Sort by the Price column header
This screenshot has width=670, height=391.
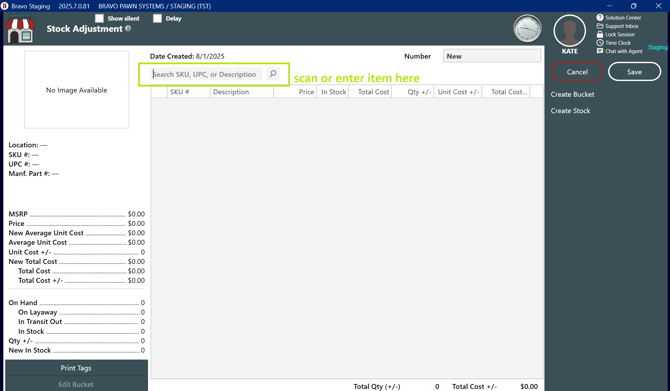[295, 92]
